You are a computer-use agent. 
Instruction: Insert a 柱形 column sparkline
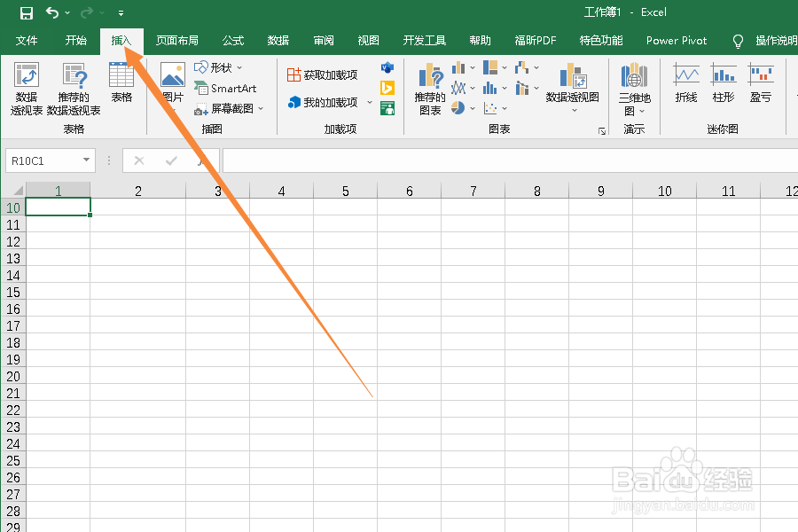tap(724, 82)
